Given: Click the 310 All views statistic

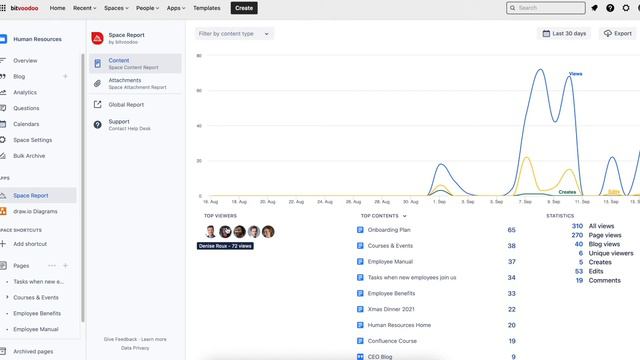Looking at the screenshot, I should (593, 226).
